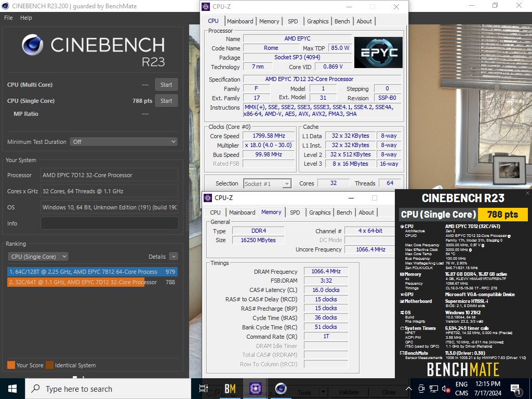Click the Close button in CPU-Z
Image resolution: width=532 pixels, height=399 pixels.
(x=389, y=392)
